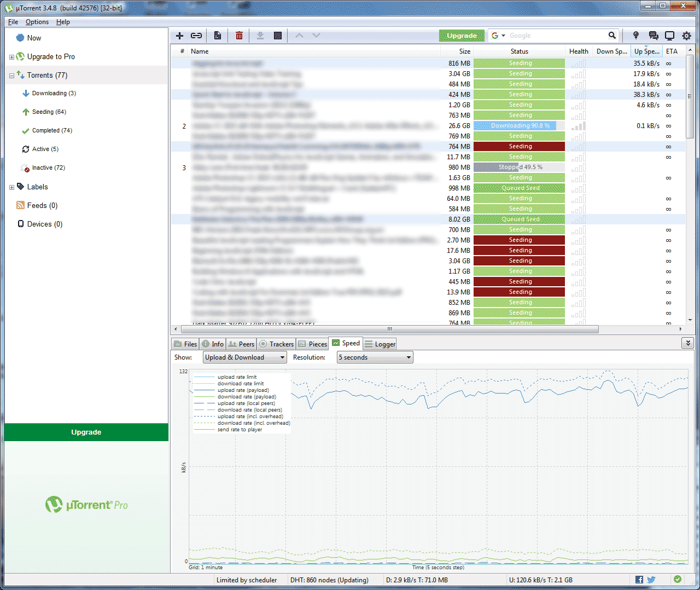Click in the Google search field
Image resolution: width=700 pixels, height=590 pixels.
(557, 36)
